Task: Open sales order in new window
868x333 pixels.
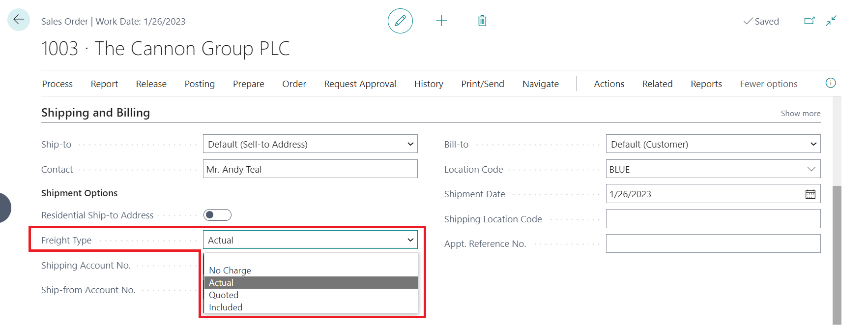Action: tap(809, 21)
